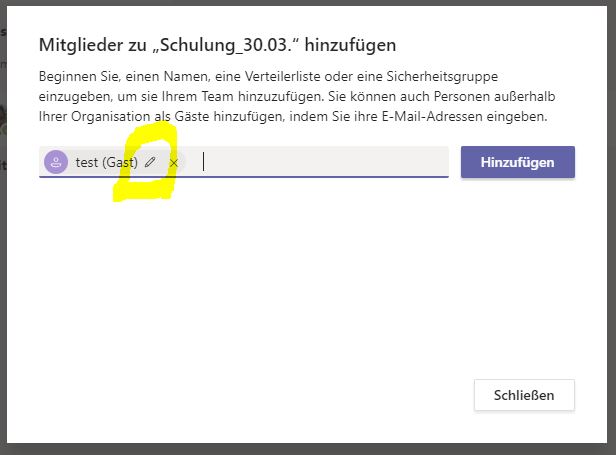
Task: Click the guest avatar icon in the chip
Action: pyautogui.click(x=56, y=162)
